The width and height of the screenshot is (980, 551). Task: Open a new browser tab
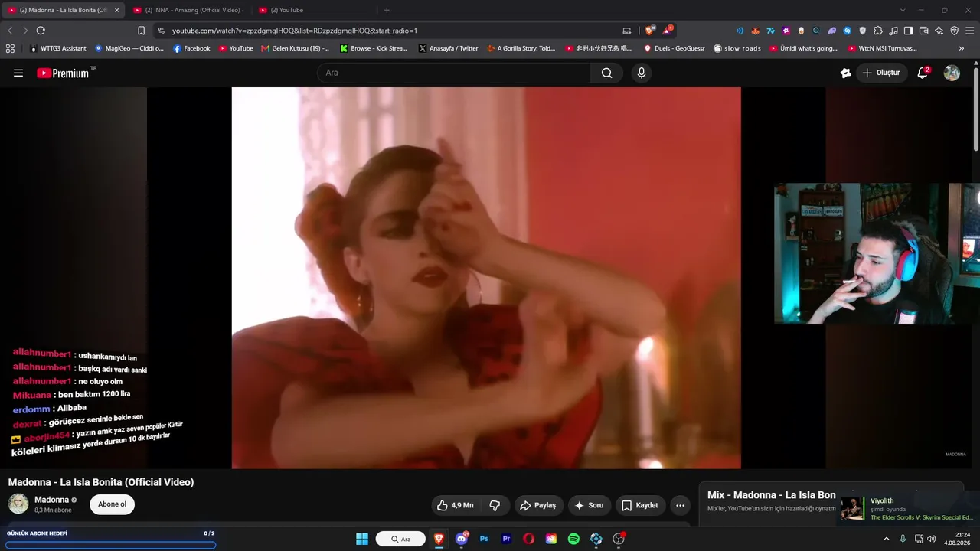pyautogui.click(x=387, y=10)
